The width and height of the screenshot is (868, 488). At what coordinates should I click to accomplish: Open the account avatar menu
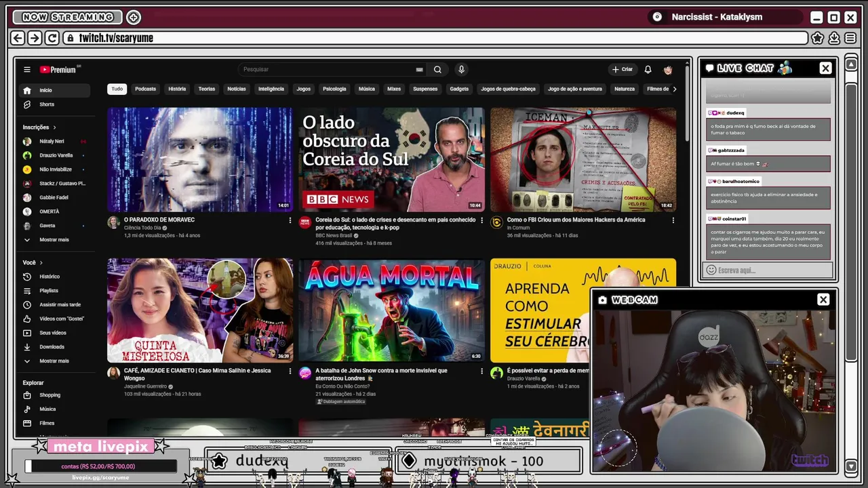[668, 69]
